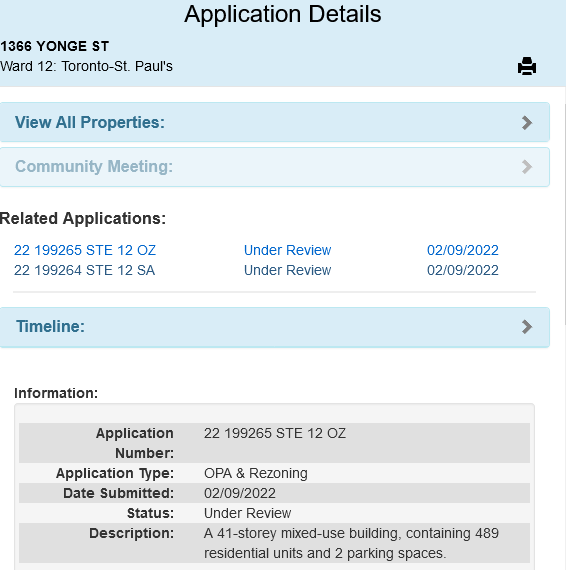Click the 1366 YONGE ST address heading

[x=55, y=46]
